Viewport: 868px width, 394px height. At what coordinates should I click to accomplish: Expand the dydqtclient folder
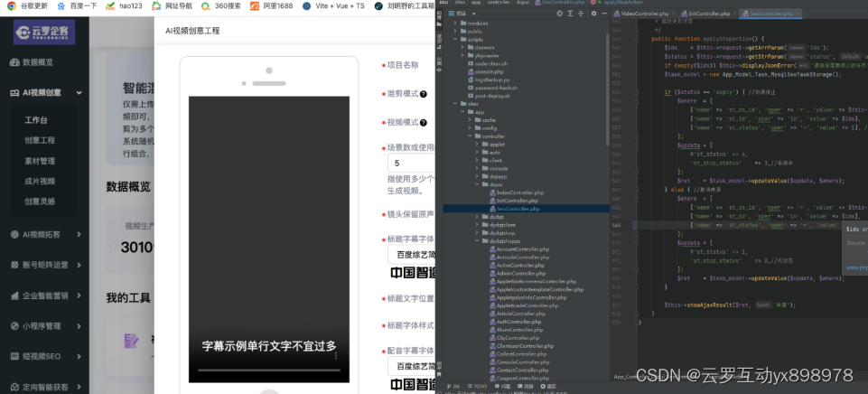pyautogui.click(x=477, y=225)
